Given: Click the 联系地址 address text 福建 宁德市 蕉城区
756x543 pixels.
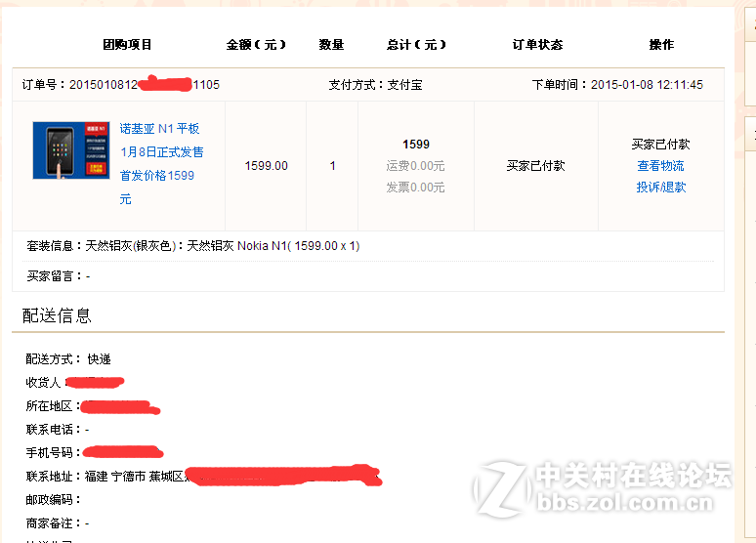Looking at the screenshot, I should pos(135,477).
